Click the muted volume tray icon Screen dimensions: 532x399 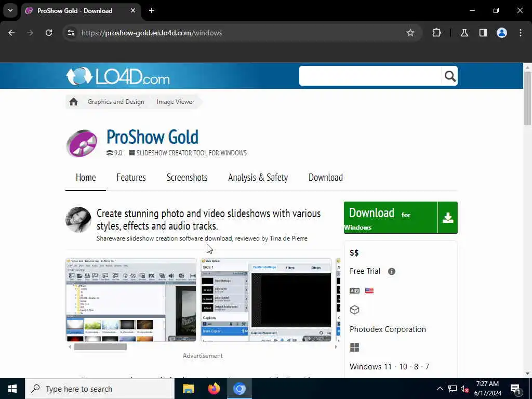465,389
